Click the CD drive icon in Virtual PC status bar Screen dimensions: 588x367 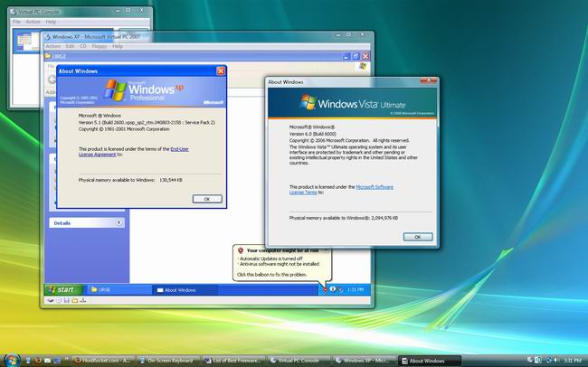[59, 300]
